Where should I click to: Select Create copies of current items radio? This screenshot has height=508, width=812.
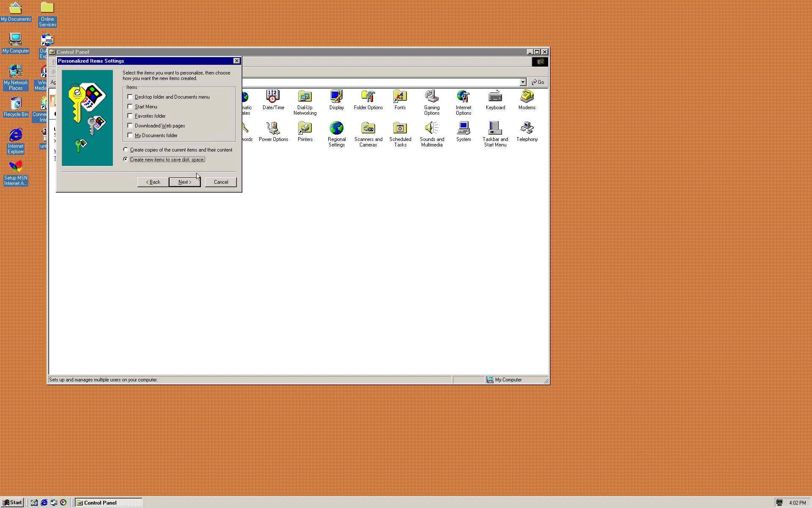pos(126,150)
